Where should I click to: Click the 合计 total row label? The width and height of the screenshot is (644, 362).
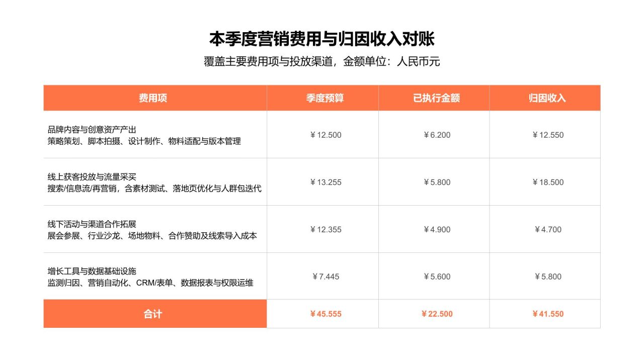153,314
